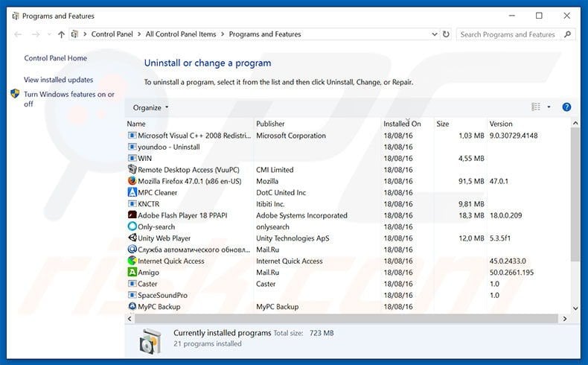Click the Programs and Features breadcrumb
588x365 pixels.
click(x=265, y=34)
